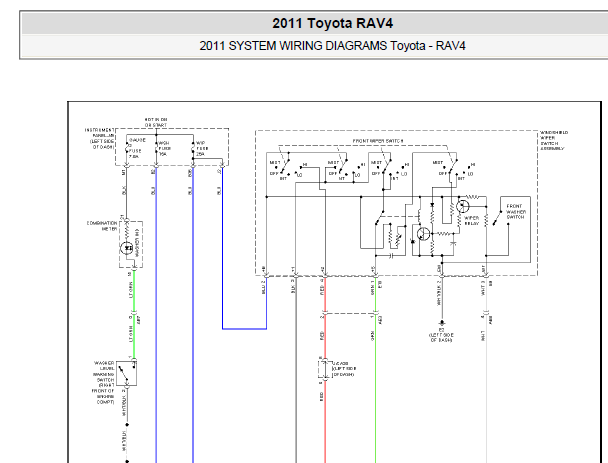Viewport: 608px width, 463px height.
Task: Click the "2011 SYSTEM WIRING DIAGRAMS Toyota - RAV4" subtitle
Action: coord(332,46)
